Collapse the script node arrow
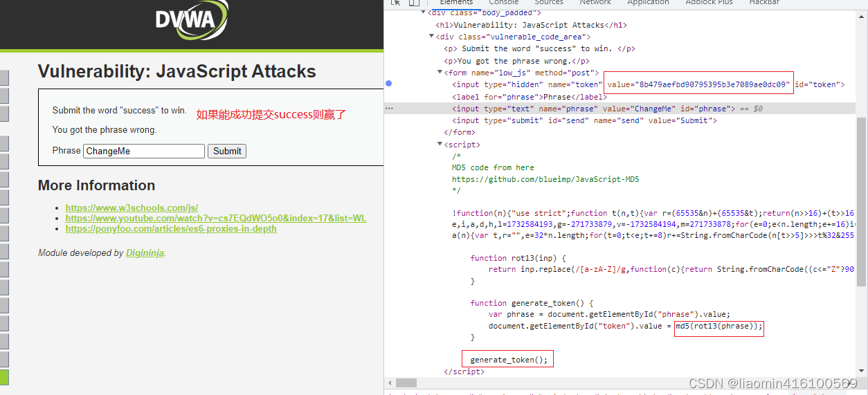The width and height of the screenshot is (868, 395). point(440,145)
